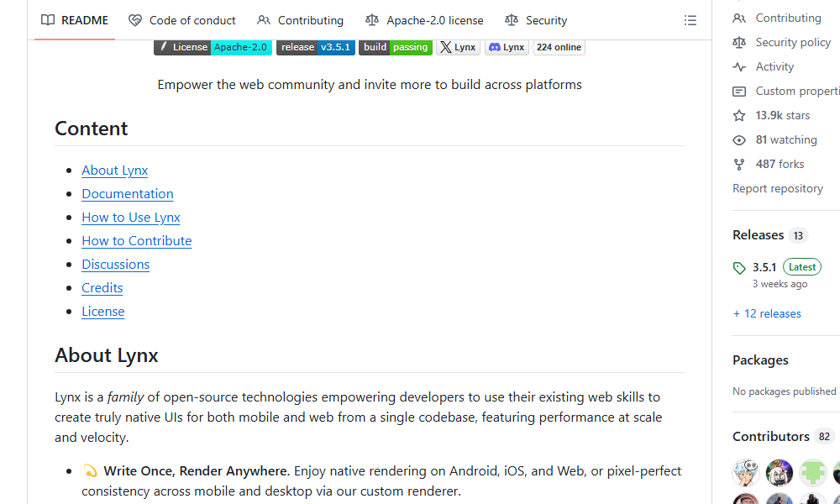Click the star icon next to 13.9k stars

pyautogui.click(x=739, y=116)
